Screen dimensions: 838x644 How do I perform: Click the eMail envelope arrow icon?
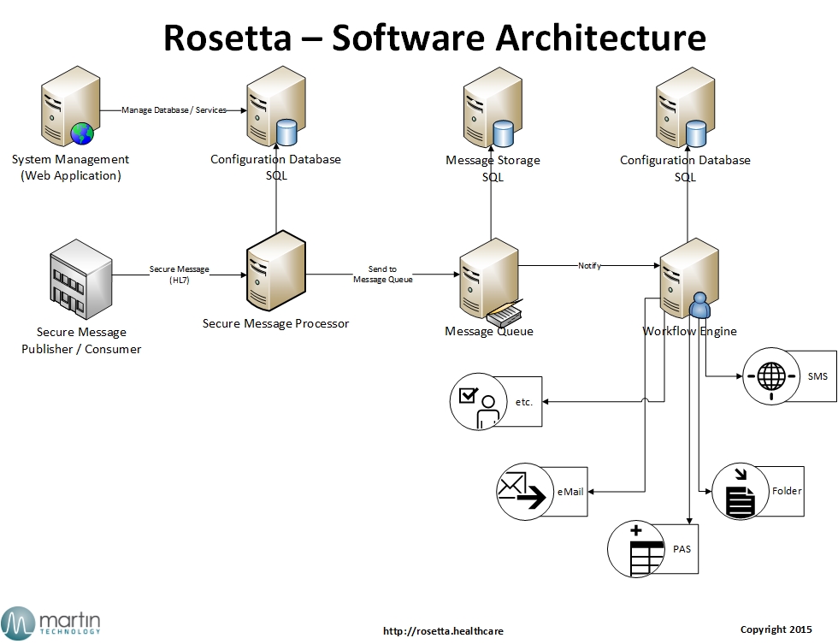[525, 491]
